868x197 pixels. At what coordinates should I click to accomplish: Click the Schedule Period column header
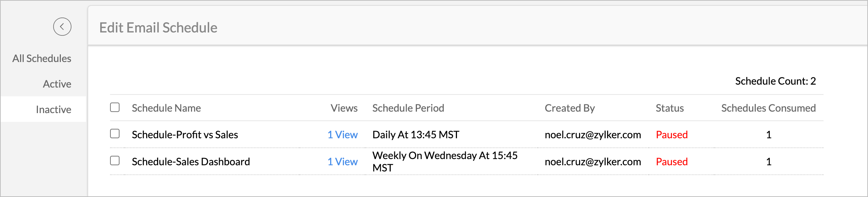[408, 108]
